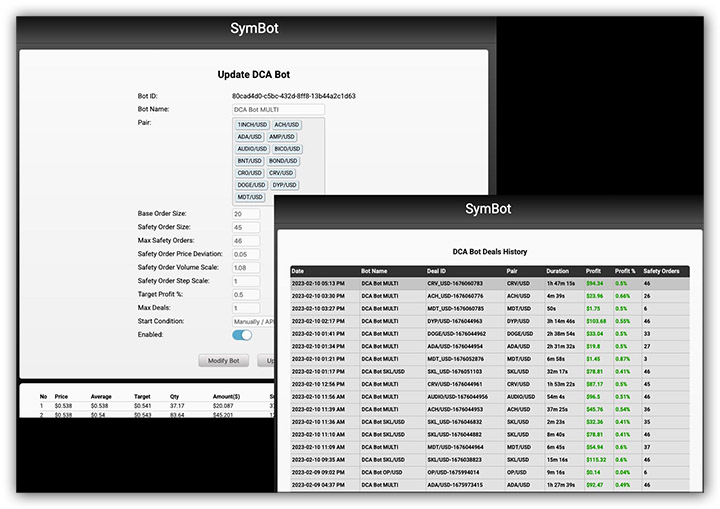Viewport: 720px width, 509px height.
Task: Select the BOND/USD pair tag
Action: tap(283, 161)
